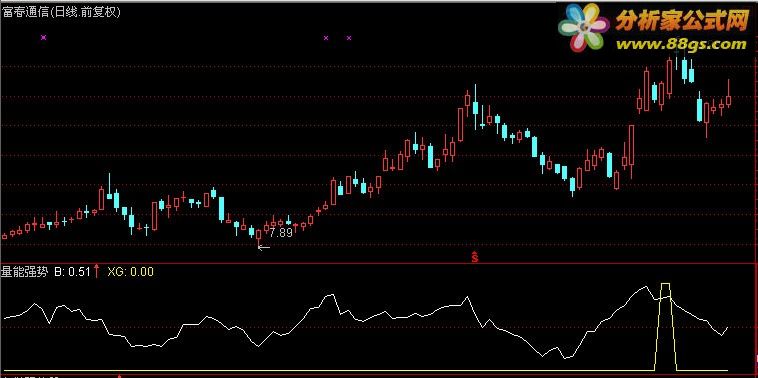The height and width of the screenshot is (378, 758).
Task: Click the white arrow pointing at the 7.89 low
Action: (x=263, y=247)
